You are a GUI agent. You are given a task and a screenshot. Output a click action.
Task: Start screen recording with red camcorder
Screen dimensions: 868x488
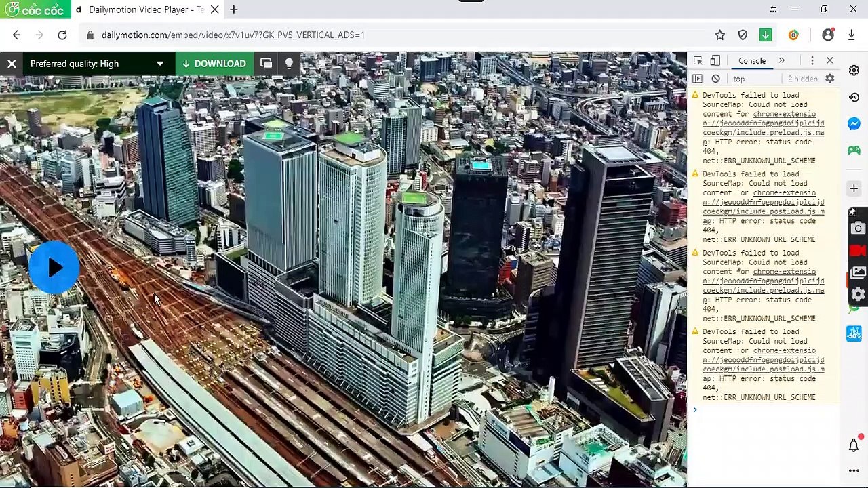point(858,250)
